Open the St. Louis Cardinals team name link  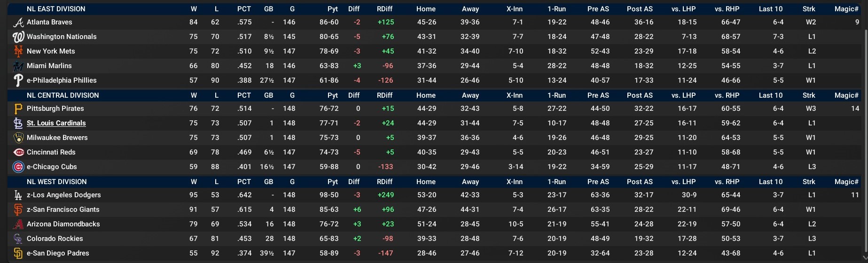click(x=56, y=123)
